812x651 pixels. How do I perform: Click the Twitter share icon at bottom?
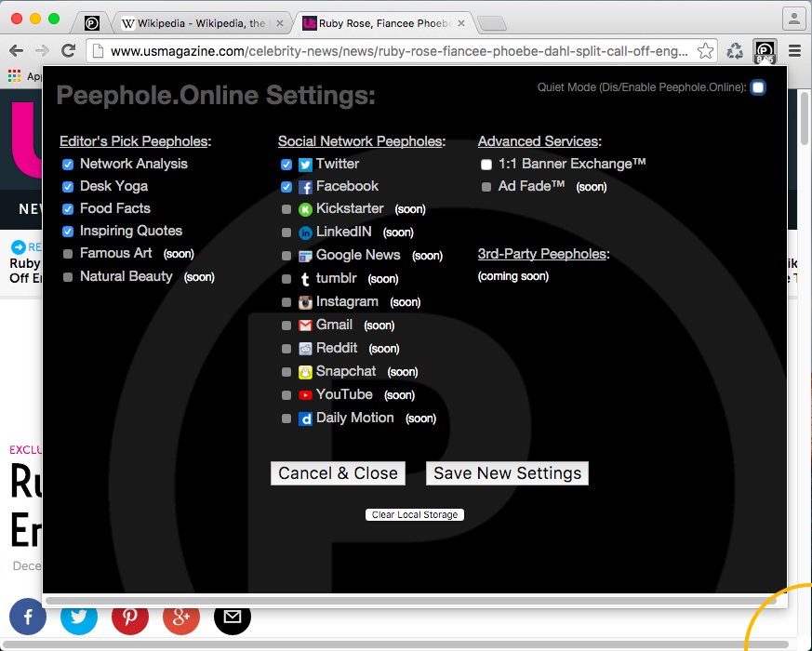click(79, 617)
